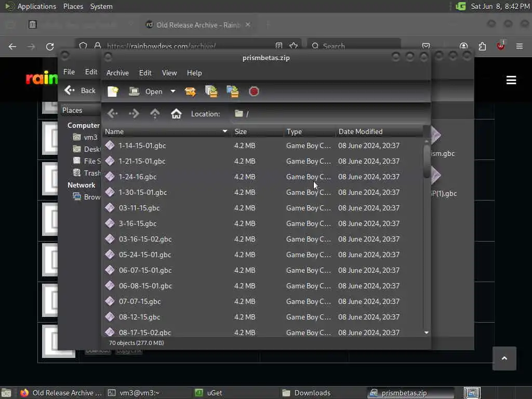
Task: Go forward in archive location history
Action: [134, 114]
